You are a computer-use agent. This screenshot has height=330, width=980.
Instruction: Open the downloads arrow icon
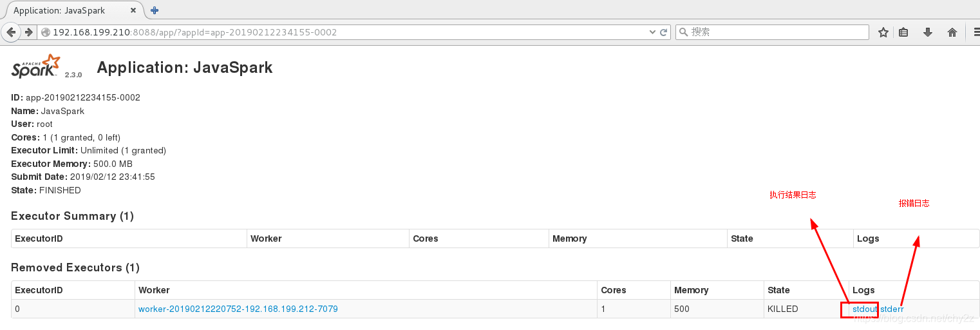(928, 32)
